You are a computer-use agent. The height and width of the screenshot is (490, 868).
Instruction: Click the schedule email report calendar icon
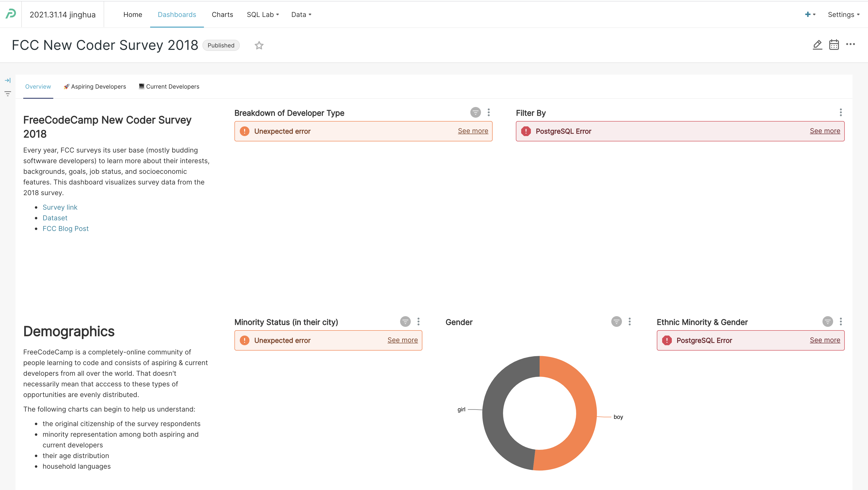tap(834, 45)
